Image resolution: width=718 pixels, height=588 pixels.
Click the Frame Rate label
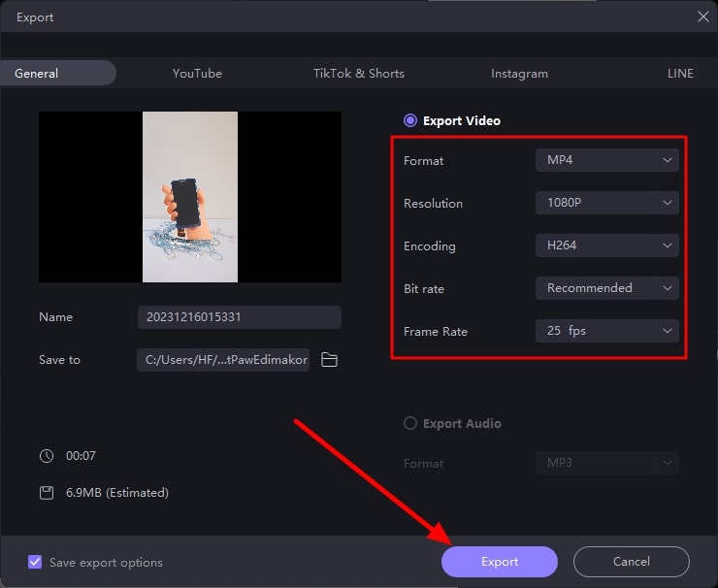[436, 332]
